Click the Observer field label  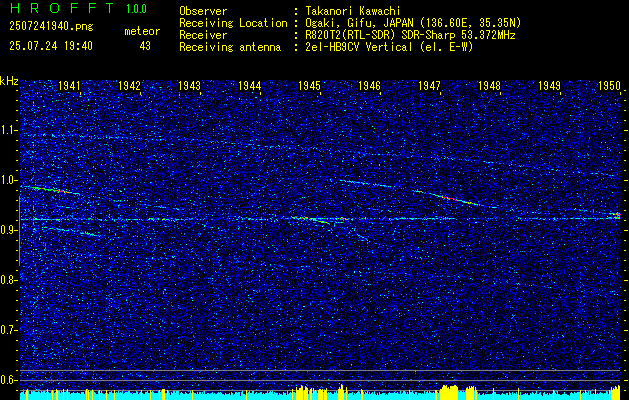tap(203, 11)
